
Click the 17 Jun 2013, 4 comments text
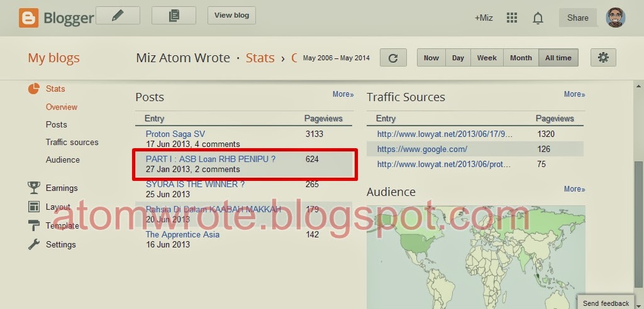click(192, 144)
